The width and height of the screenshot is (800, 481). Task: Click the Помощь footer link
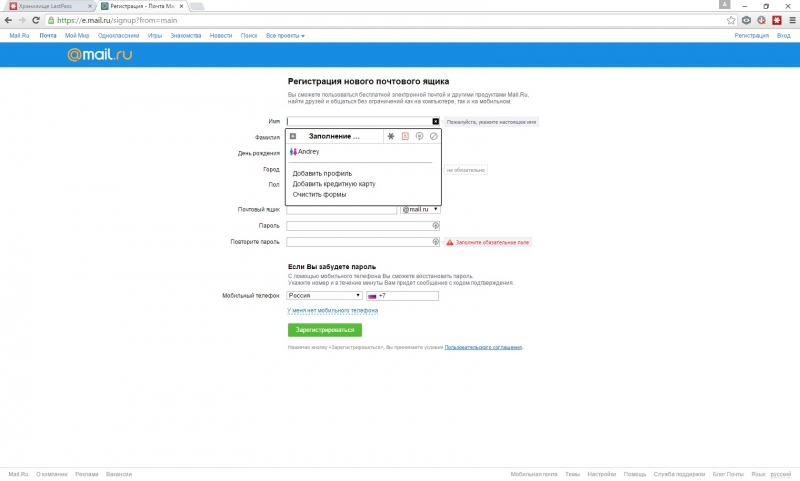point(635,474)
